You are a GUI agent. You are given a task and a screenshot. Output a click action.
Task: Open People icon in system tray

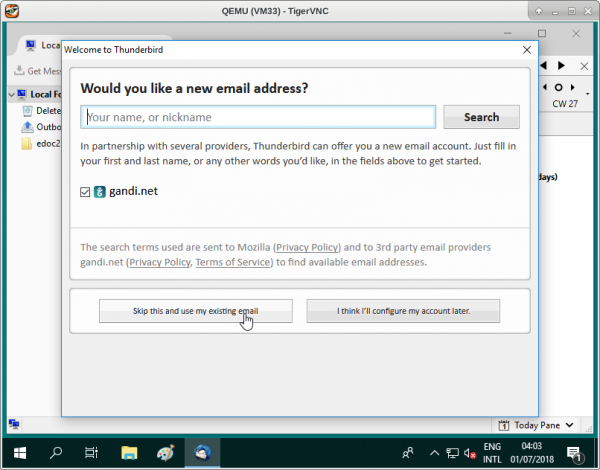408,453
